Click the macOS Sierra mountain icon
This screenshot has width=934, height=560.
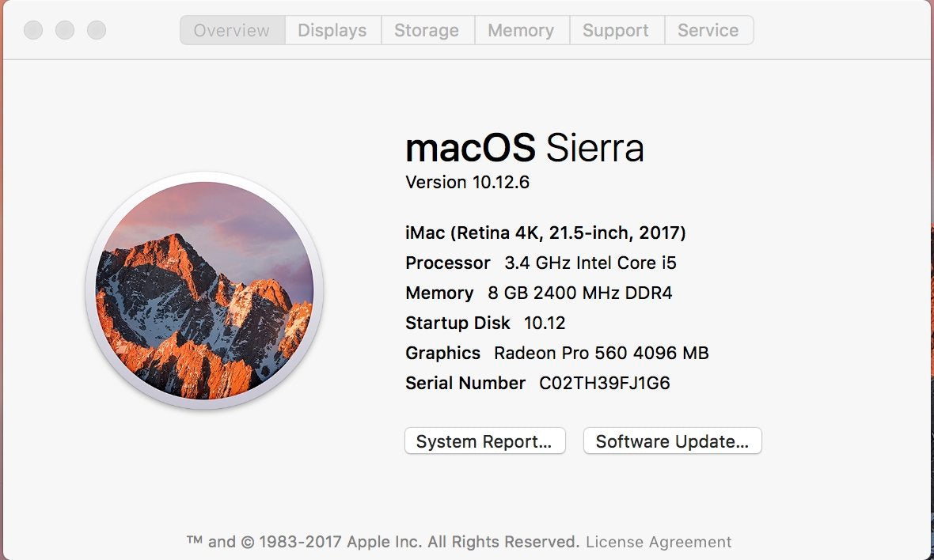(x=204, y=290)
